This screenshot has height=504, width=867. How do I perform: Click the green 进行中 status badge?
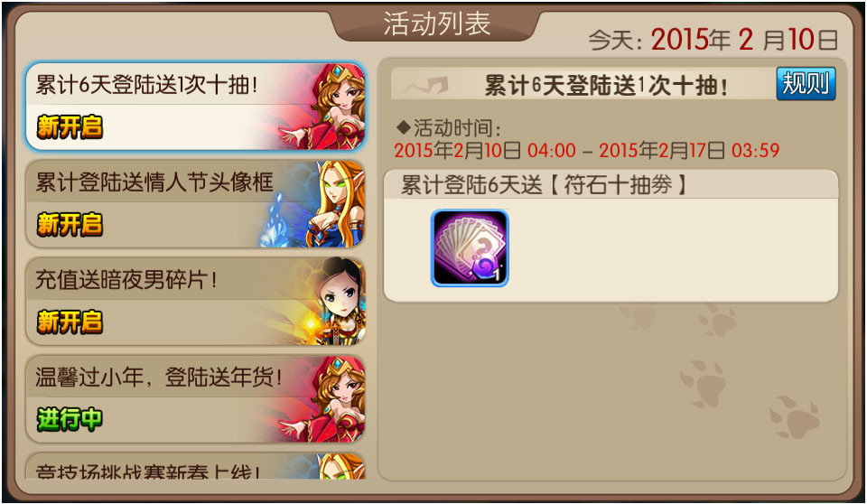70,419
